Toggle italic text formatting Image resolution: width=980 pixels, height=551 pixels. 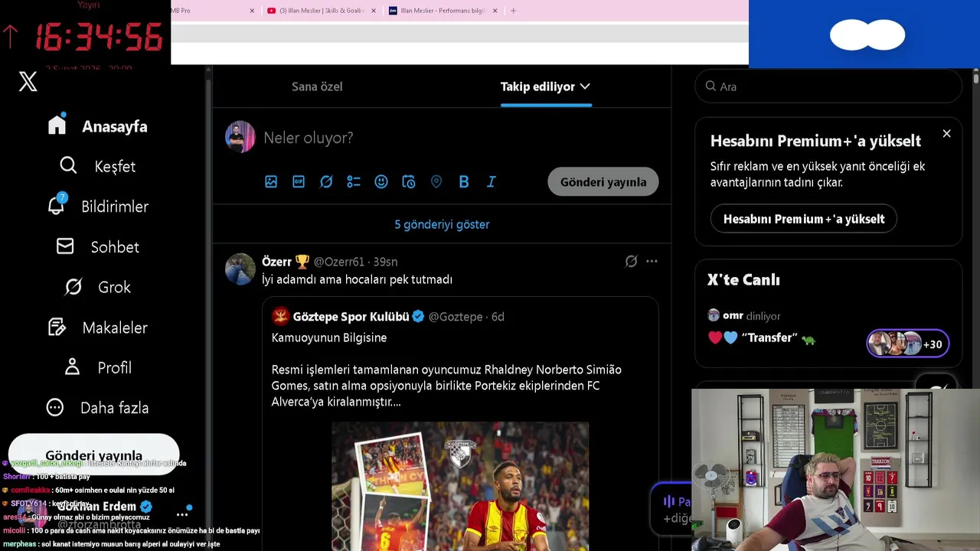(x=492, y=181)
